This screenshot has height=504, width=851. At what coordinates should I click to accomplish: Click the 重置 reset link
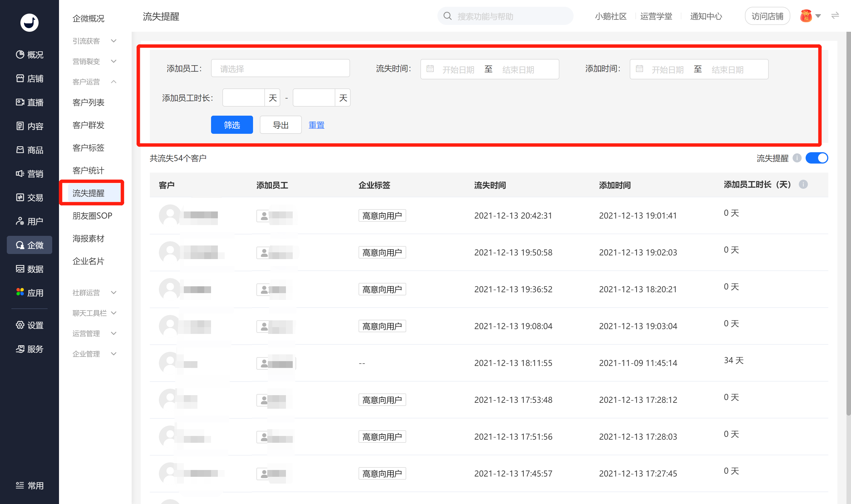pyautogui.click(x=316, y=125)
